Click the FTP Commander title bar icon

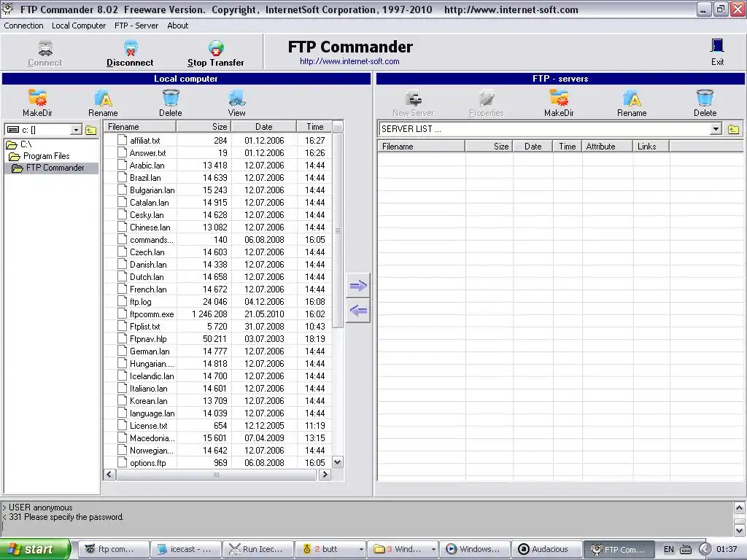click(8, 9)
